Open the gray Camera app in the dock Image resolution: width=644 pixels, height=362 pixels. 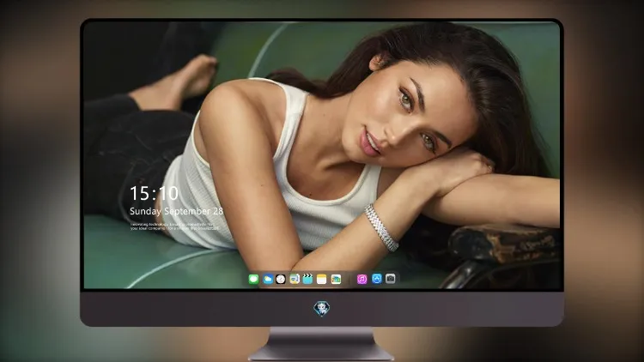pyautogui.click(x=391, y=279)
